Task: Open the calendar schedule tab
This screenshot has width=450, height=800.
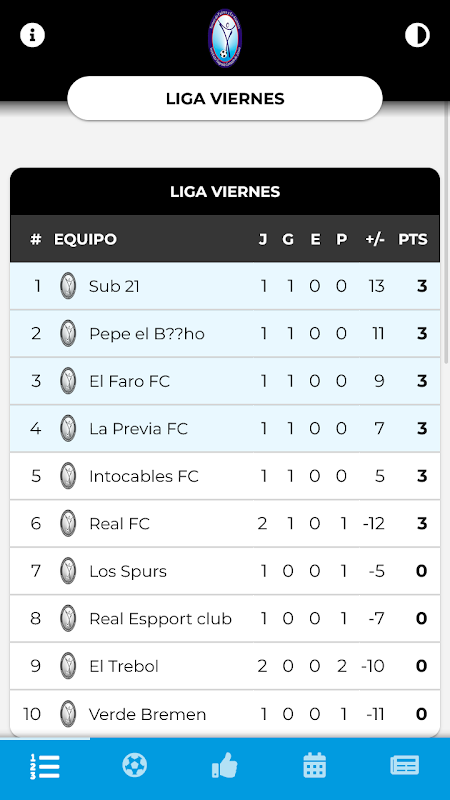Action: [x=315, y=766]
